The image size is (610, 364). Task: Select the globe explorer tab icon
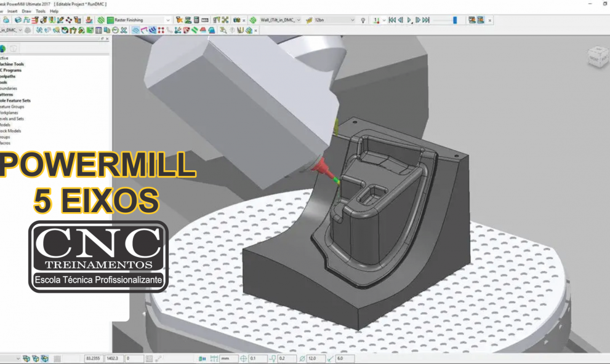point(3,49)
